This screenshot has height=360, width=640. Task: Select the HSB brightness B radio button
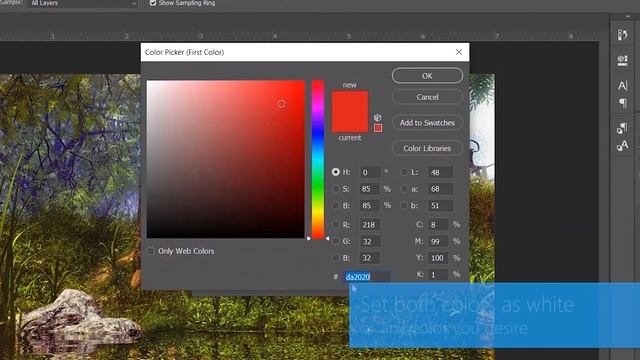(x=336, y=205)
